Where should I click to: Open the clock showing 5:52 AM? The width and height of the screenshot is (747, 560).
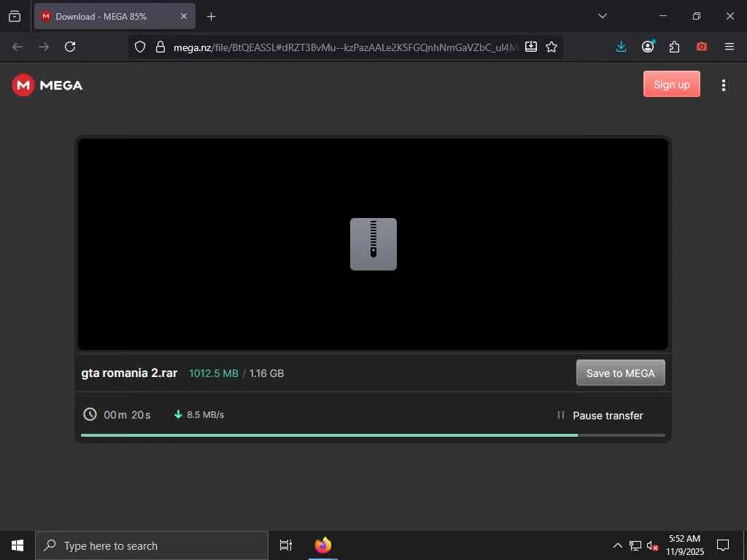point(684,545)
